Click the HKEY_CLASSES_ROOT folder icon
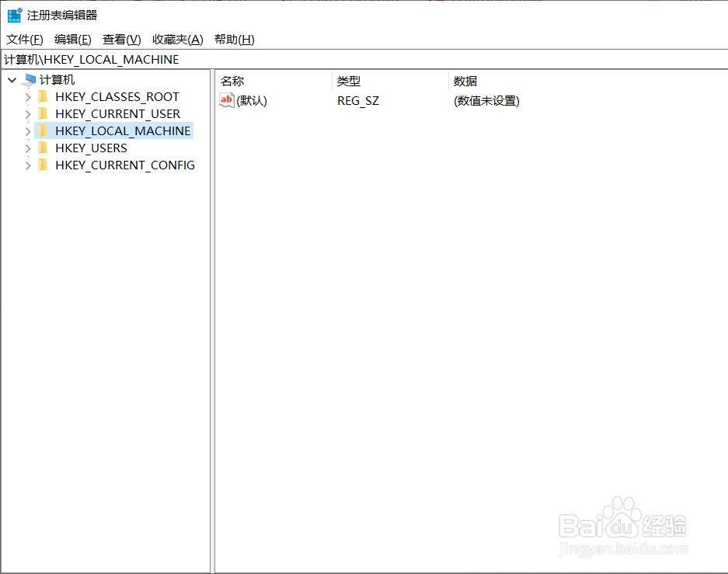The width and height of the screenshot is (728, 574). click(43, 96)
